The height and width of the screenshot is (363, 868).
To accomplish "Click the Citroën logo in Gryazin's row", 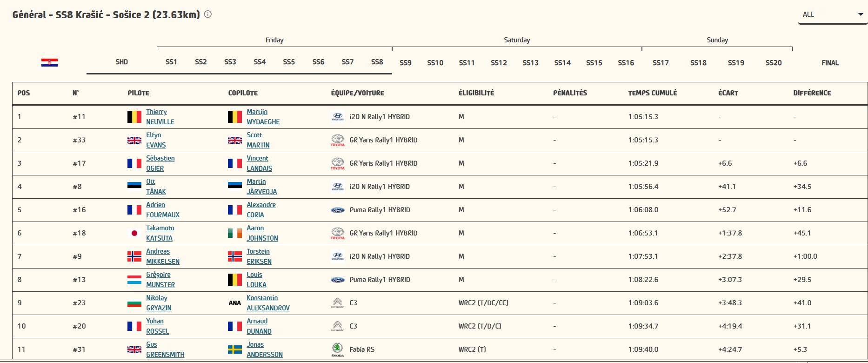I will point(337,303).
